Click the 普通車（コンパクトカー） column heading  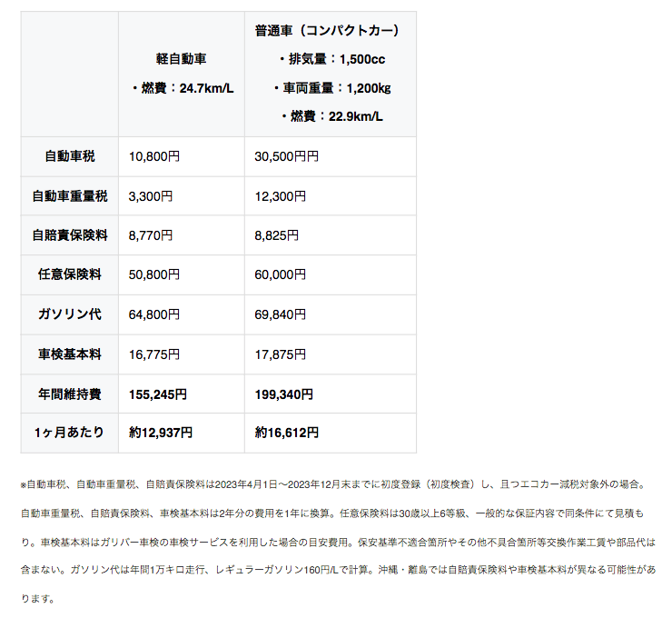tap(331, 30)
